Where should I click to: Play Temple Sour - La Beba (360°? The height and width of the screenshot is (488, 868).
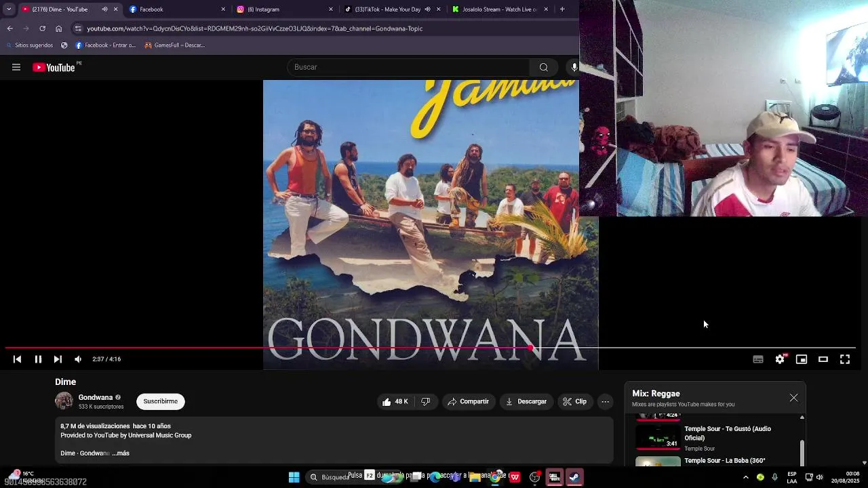click(725, 460)
